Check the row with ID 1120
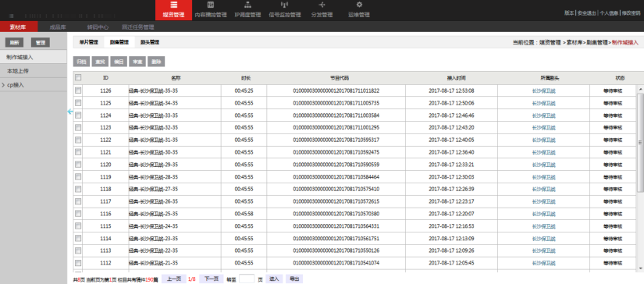 click(x=78, y=164)
